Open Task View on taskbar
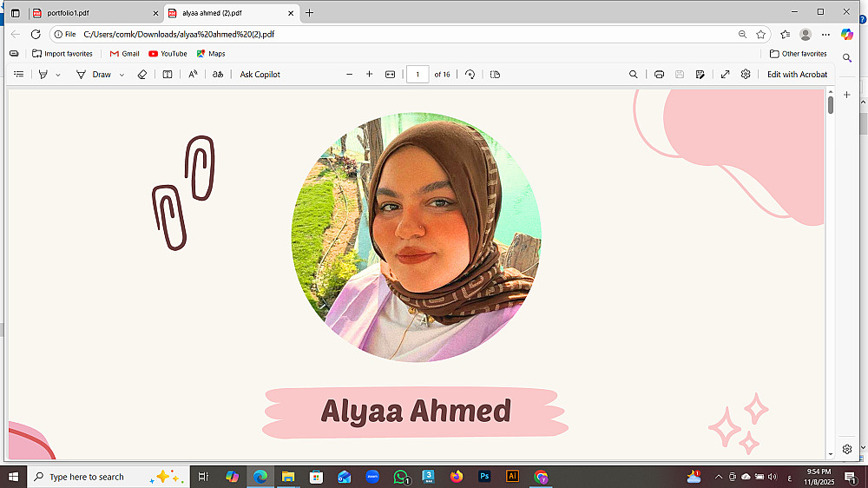Image resolution: width=868 pixels, height=488 pixels. pyautogui.click(x=203, y=477)
